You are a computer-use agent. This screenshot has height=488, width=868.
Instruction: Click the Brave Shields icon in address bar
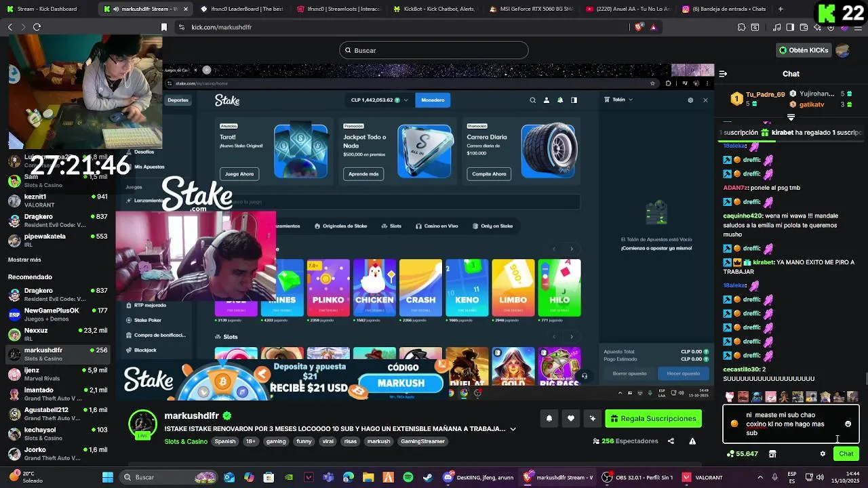(x=638, y=27)
